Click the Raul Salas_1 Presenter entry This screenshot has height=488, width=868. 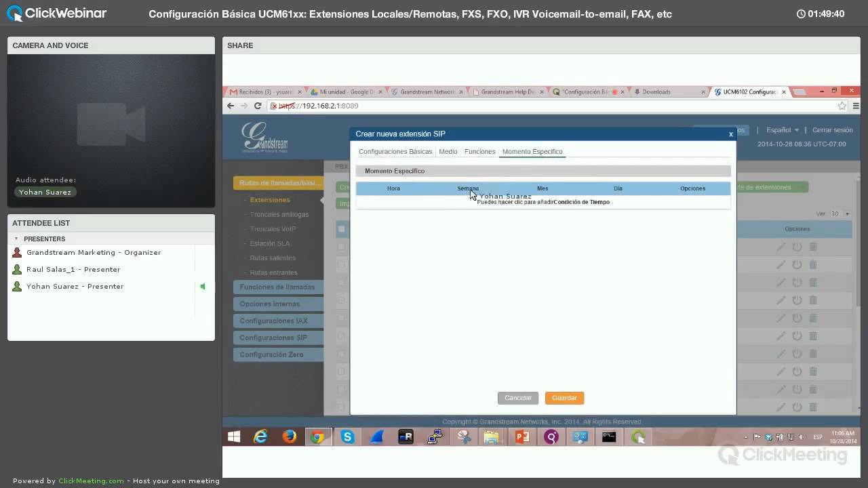[x=73, y=270]
